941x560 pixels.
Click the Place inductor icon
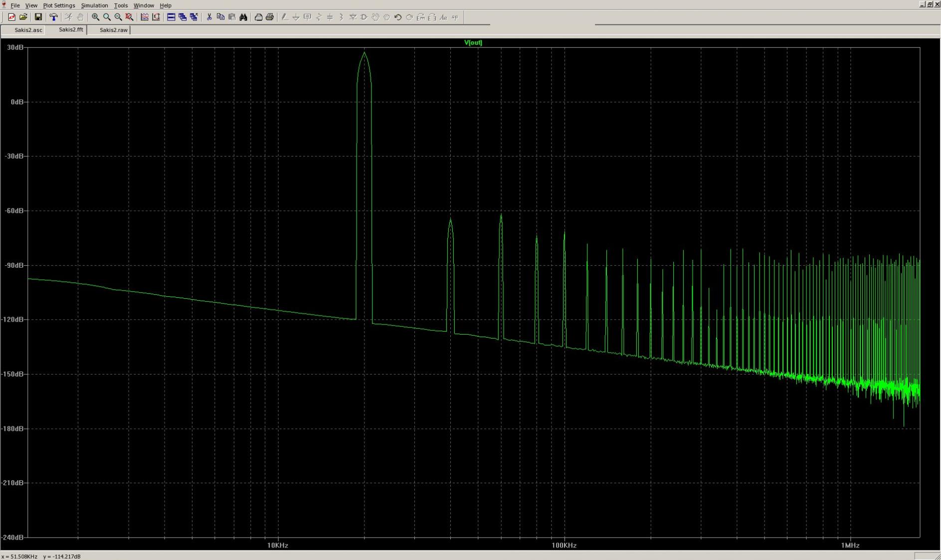[342, 17]
